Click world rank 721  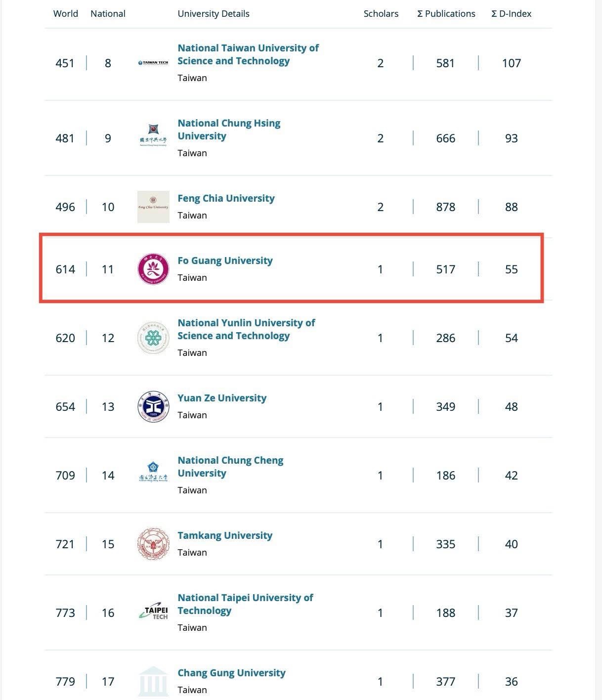click(65, 544)
